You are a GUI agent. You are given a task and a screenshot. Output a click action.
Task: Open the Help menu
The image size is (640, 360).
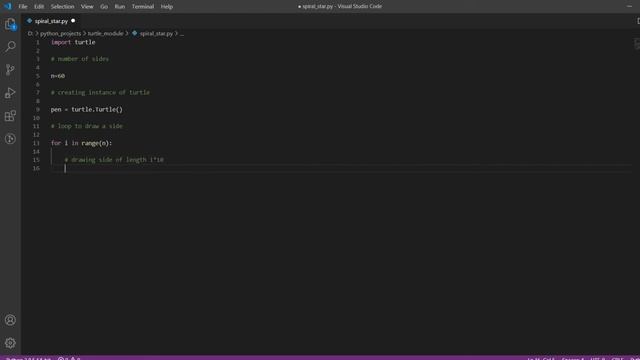167,7
